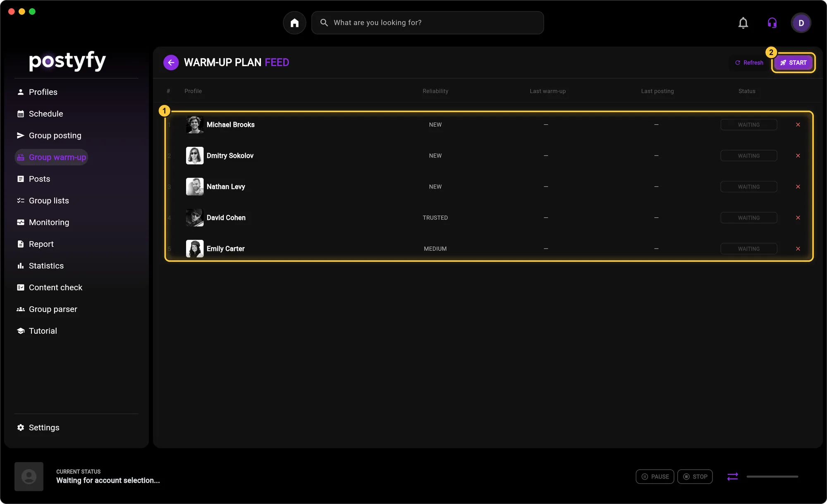Open support via headphones icon
This screenshot has width=827, height=504.
pos(772,23)
